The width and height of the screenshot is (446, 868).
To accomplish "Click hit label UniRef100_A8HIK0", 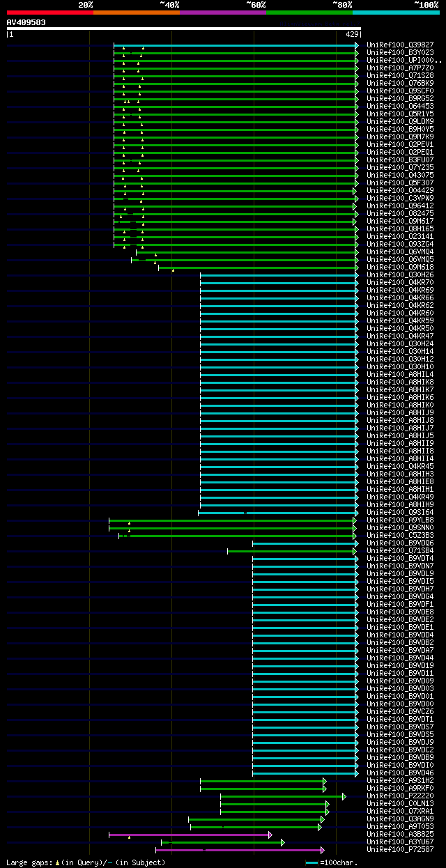I will pyautogui.click(x=400, y=405).
